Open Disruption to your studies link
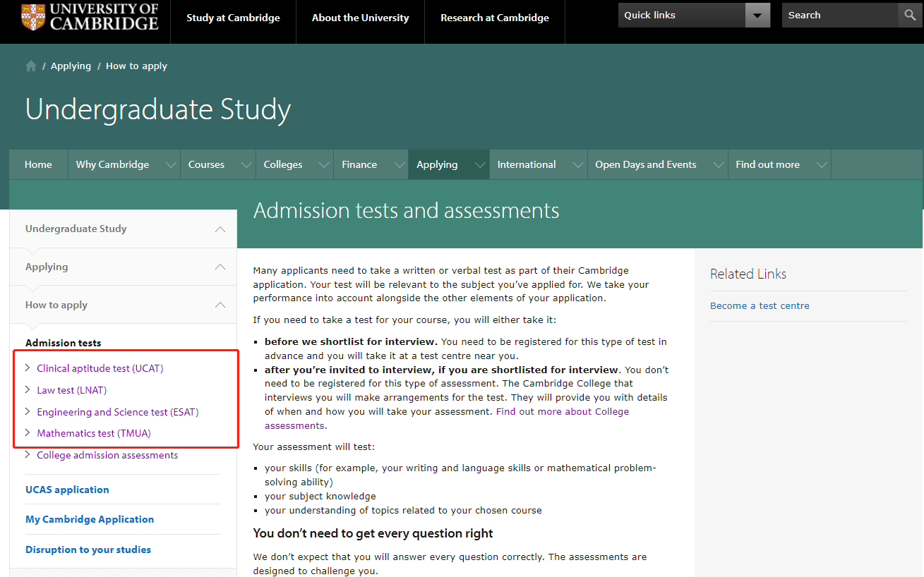924x577 pixels. point(88,549)
